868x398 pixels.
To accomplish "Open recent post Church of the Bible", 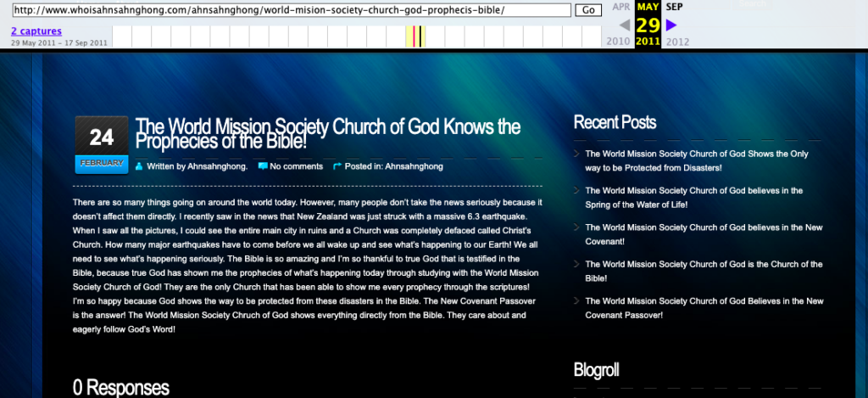I will point(704,271).
